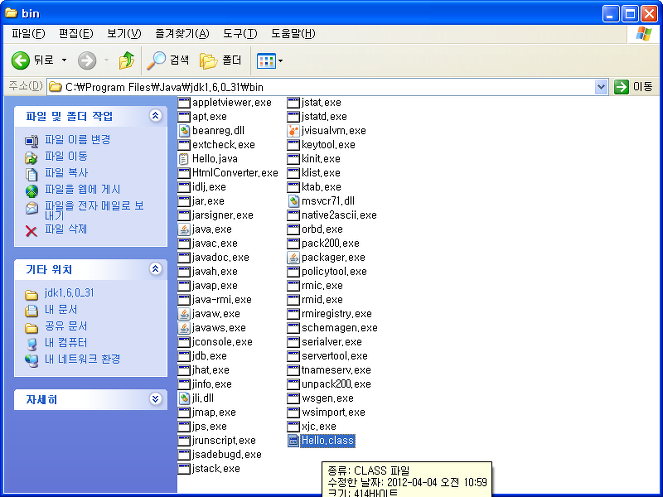Select the javac.exe file icon

(x=184, y=243)
